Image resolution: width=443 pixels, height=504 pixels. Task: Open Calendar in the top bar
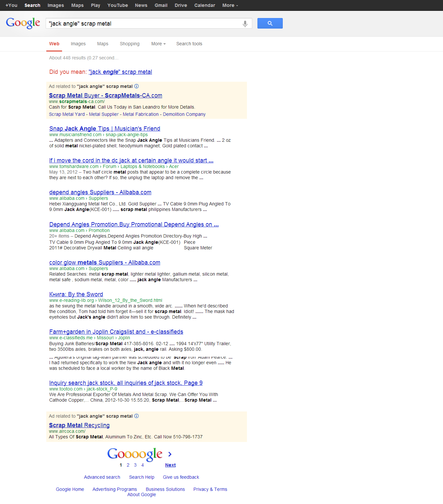(205, 5)
